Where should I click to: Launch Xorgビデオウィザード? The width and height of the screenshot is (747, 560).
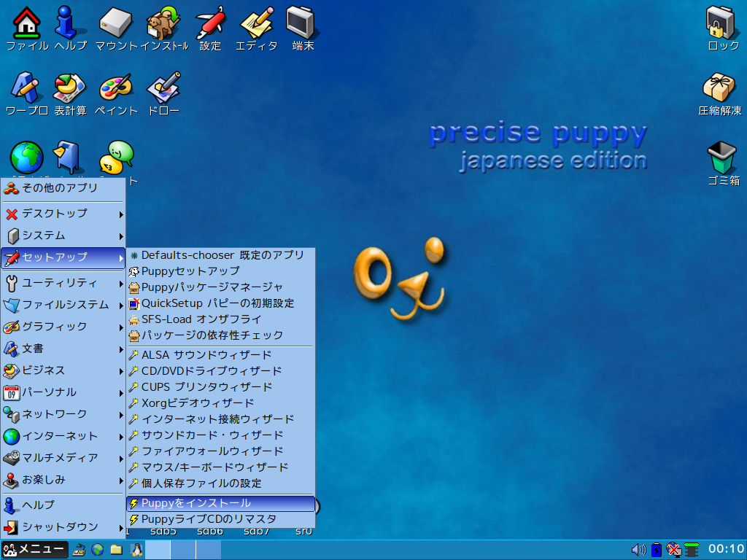click(x=220, y=403)
